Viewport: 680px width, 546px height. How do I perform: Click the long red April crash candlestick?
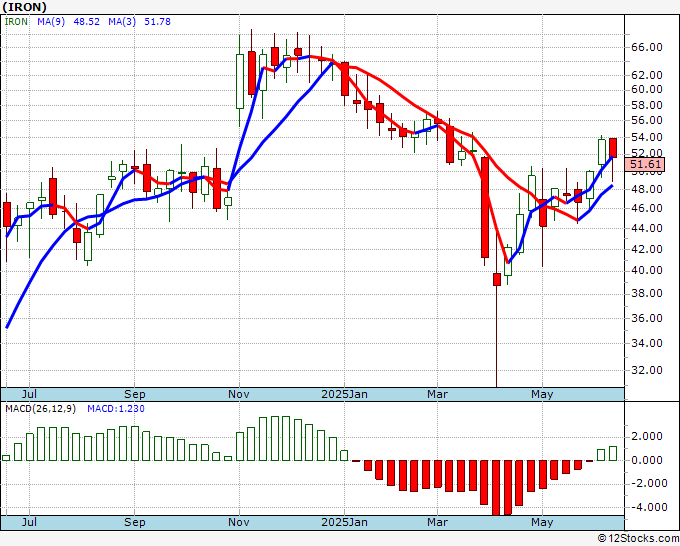point(485,208)
